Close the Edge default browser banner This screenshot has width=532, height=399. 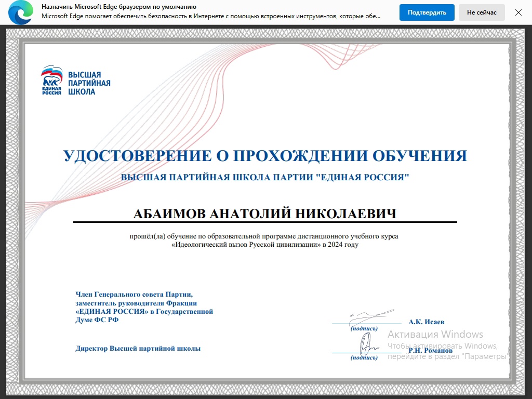[x=518, y=12]
